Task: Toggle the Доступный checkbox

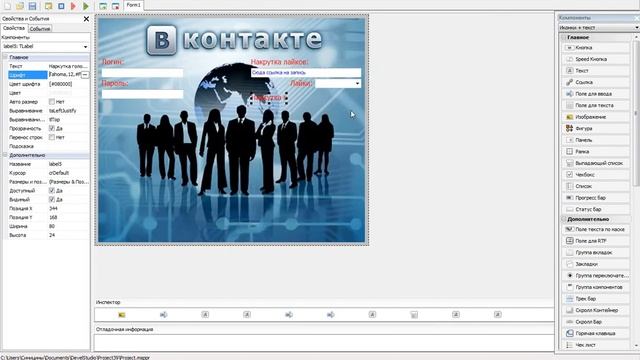Action: pos(52,191)
